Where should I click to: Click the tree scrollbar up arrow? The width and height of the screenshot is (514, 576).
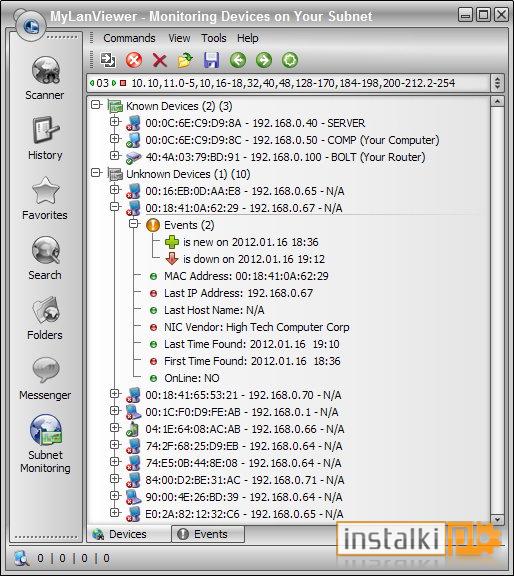click(x=497, y=101)
